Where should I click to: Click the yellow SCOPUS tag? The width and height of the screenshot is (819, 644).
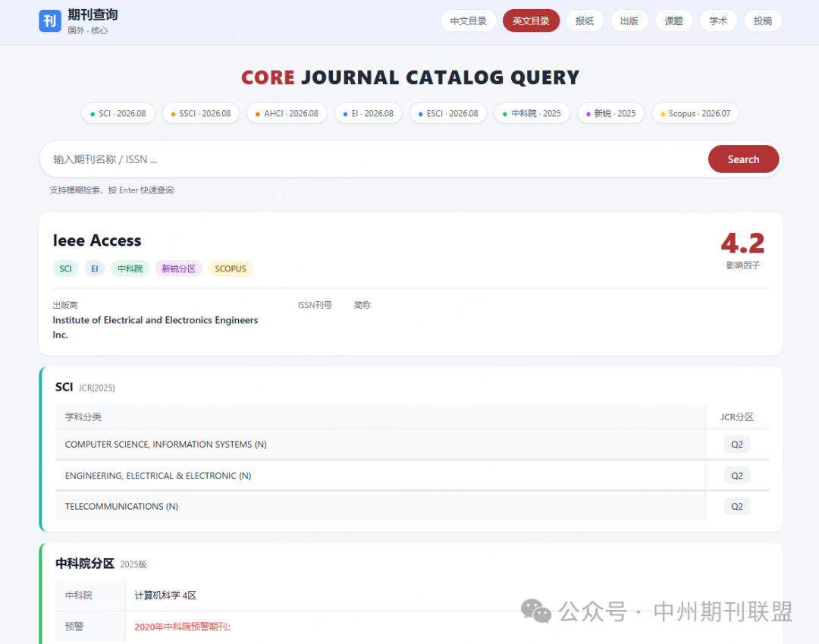[231, 269]
